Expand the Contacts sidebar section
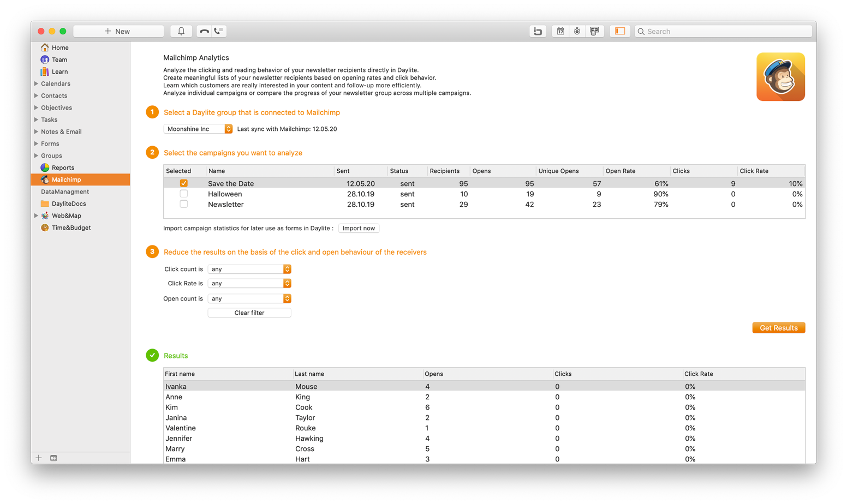Viewport: 847px width, 504px height. click(x=36, y=95)
